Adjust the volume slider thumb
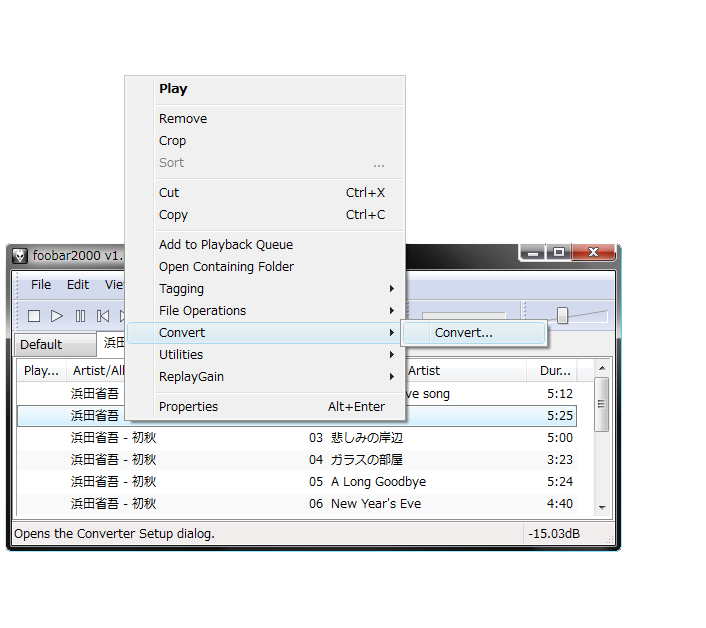Viewport: 706px width, 628px height. click(562, 315)
